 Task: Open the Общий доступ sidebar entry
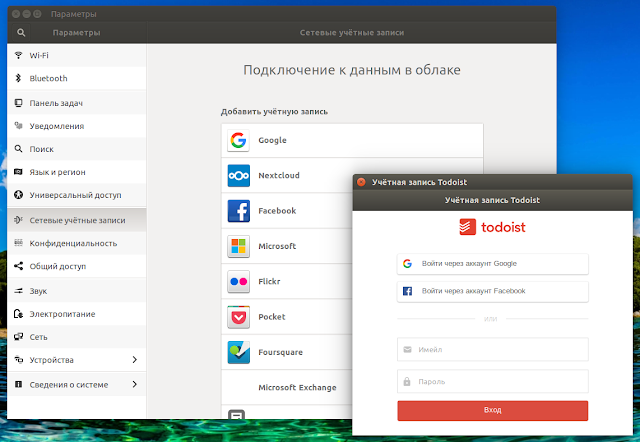(77, 267)
